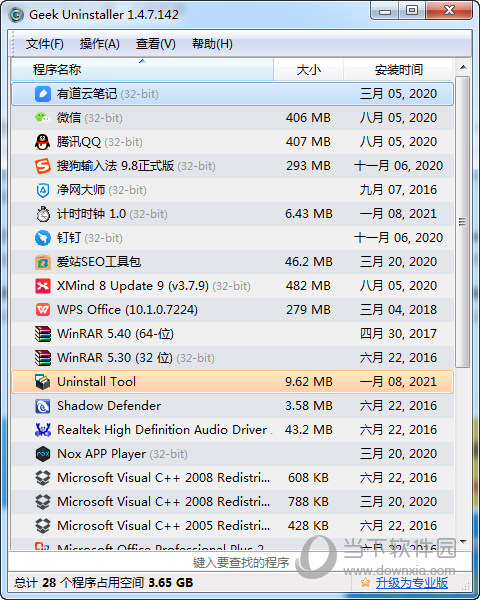The width and height of the screenshot is (480, 600).
Task: Sort by the 安装时间 column header
Action: [x=398, y=70]
